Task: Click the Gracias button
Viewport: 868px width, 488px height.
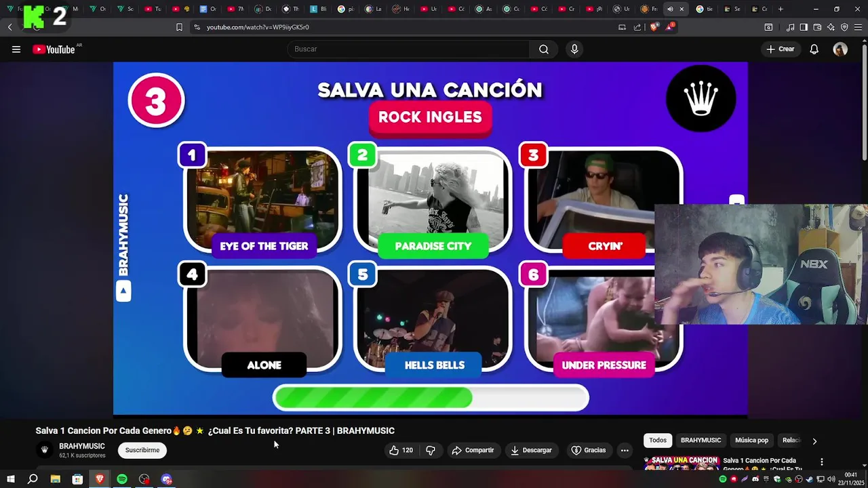Action: tap(588, 450)
